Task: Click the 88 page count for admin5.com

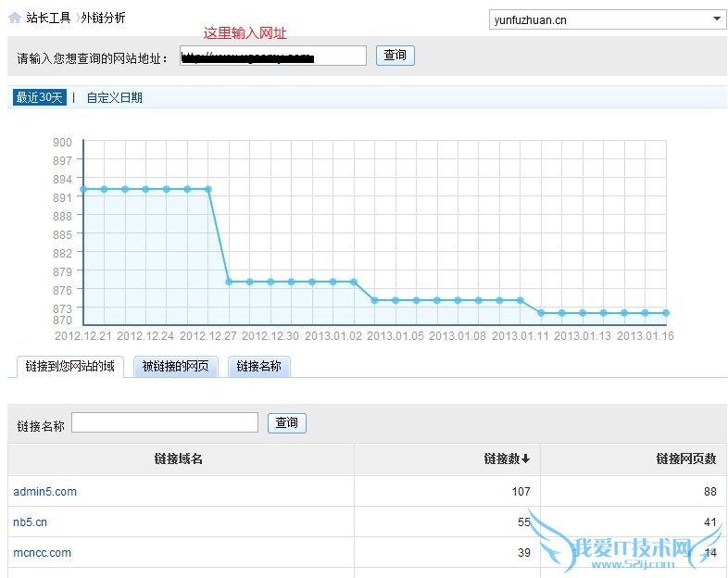Action: click(x=709, y=491)
